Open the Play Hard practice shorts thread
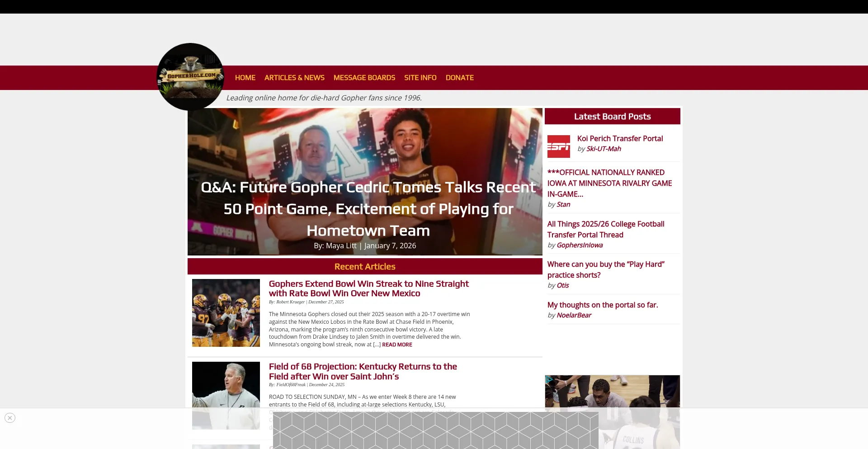The image size is (868, 449). pyautogui.click(x=605, y=269)
